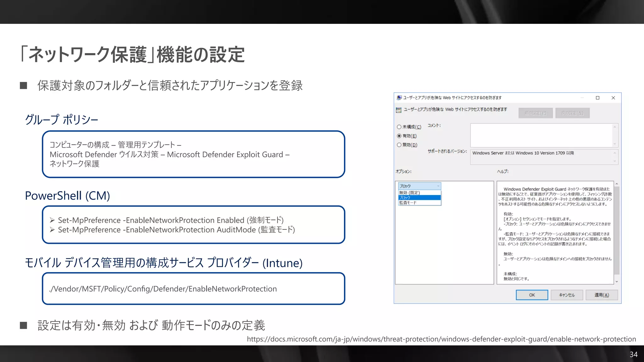The image size is (644, 362).
Task: Click help pane scroll-down arrow
Action: tap(617, 282)
